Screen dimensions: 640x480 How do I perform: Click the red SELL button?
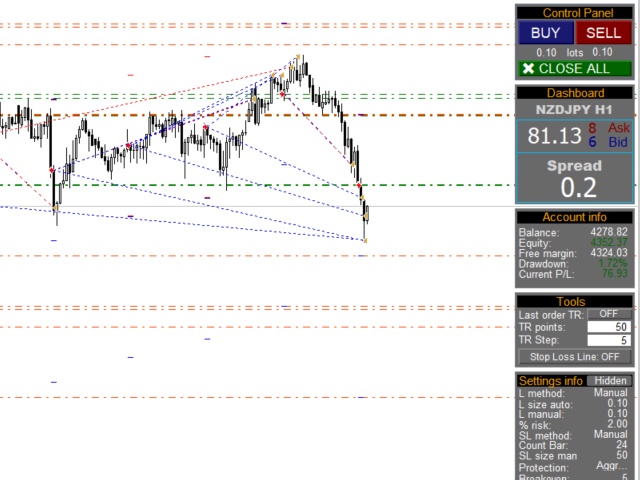[x=603, y=33]
